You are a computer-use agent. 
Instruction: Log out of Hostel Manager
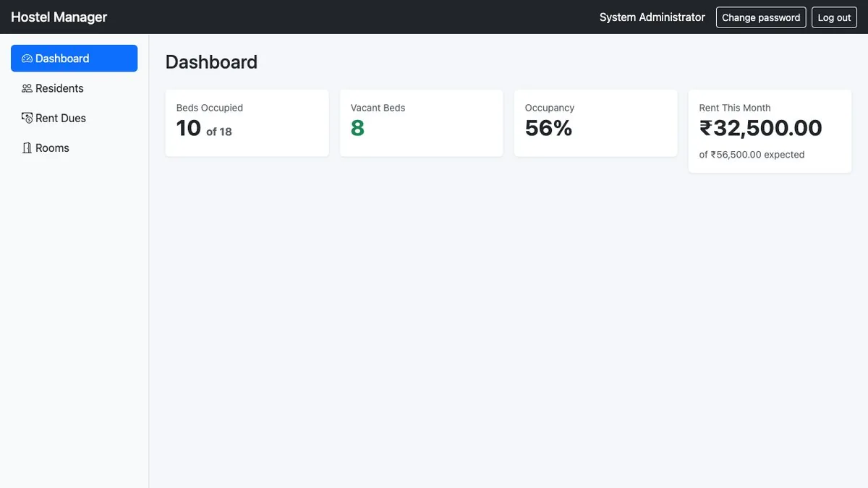834,17
